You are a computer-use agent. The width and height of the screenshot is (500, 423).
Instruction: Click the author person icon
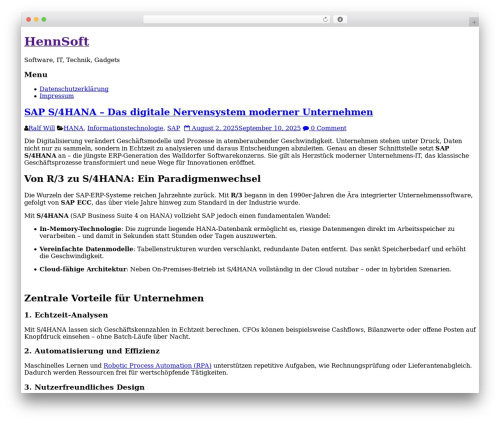click(26, 128)
